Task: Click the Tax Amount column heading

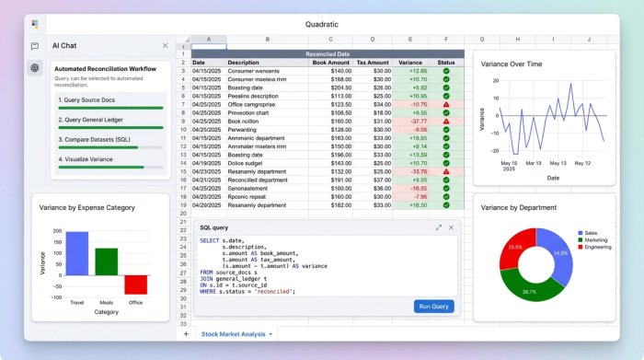Action: coord(373,63)
